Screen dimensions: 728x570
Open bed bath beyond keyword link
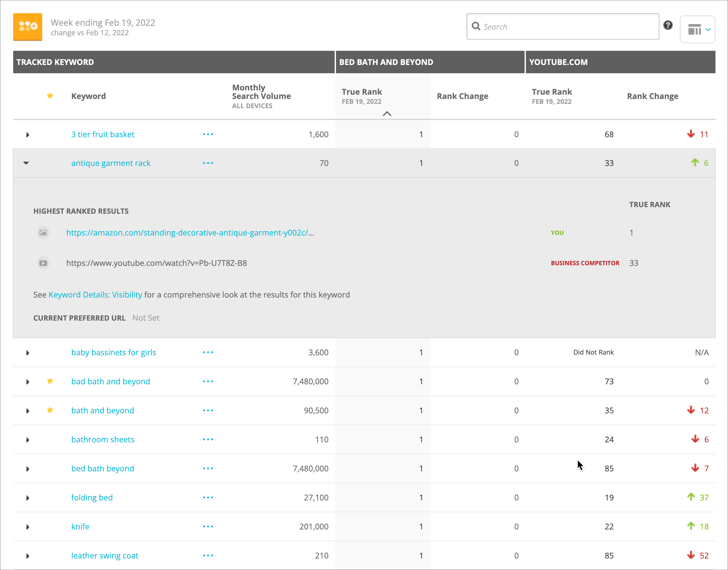[103, 468]
